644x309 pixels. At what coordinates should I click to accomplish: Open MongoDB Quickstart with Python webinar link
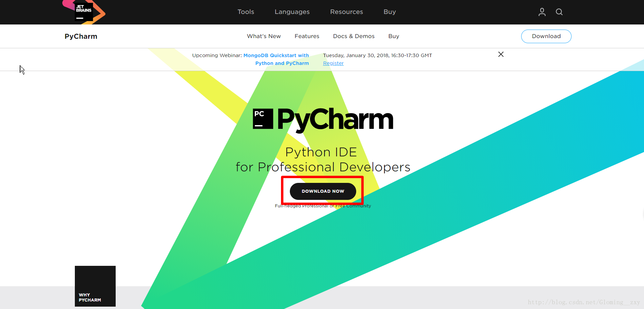pos(276,59)
